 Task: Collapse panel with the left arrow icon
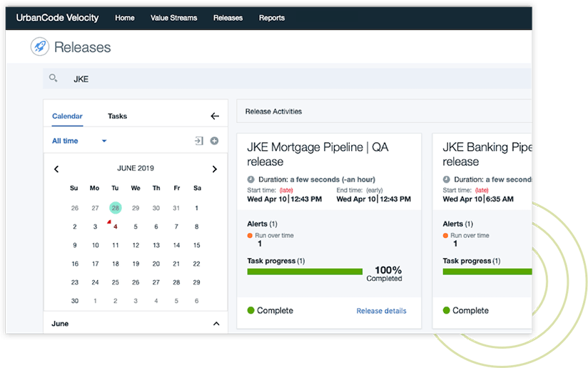pos(215,116)
